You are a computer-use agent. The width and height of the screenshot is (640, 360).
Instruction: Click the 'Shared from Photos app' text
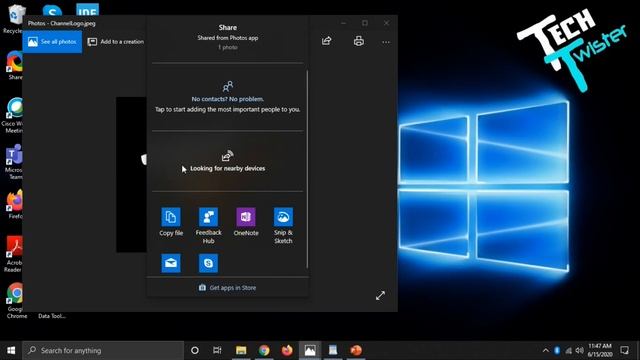coord(228,38)
